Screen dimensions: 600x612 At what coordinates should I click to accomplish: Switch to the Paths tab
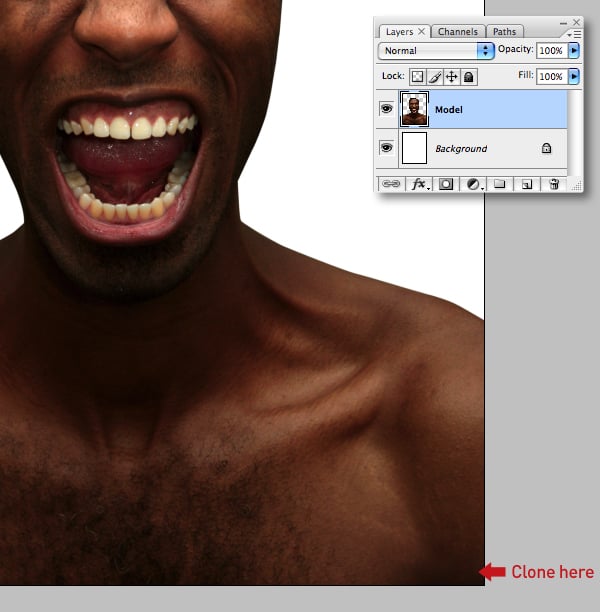[x=505, y=32]
